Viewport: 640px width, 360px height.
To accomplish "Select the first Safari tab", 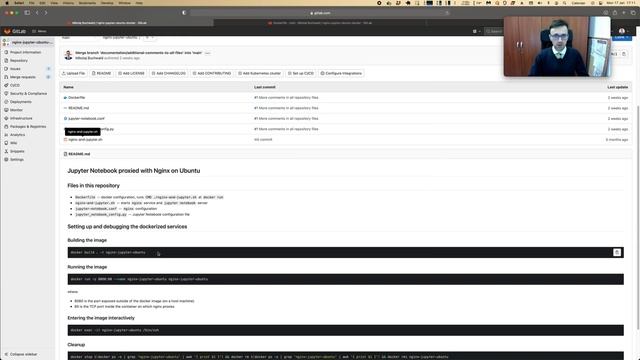I will [x=107, y=23].
